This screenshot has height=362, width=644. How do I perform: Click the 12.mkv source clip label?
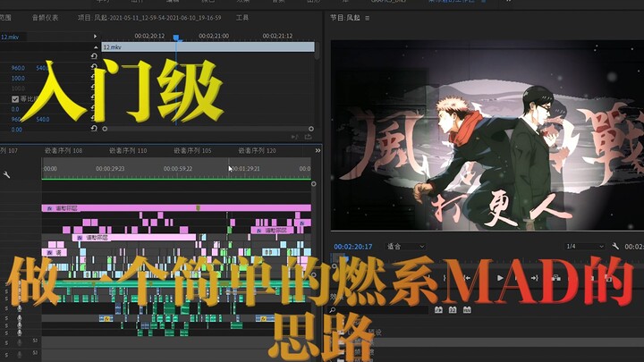10,37
